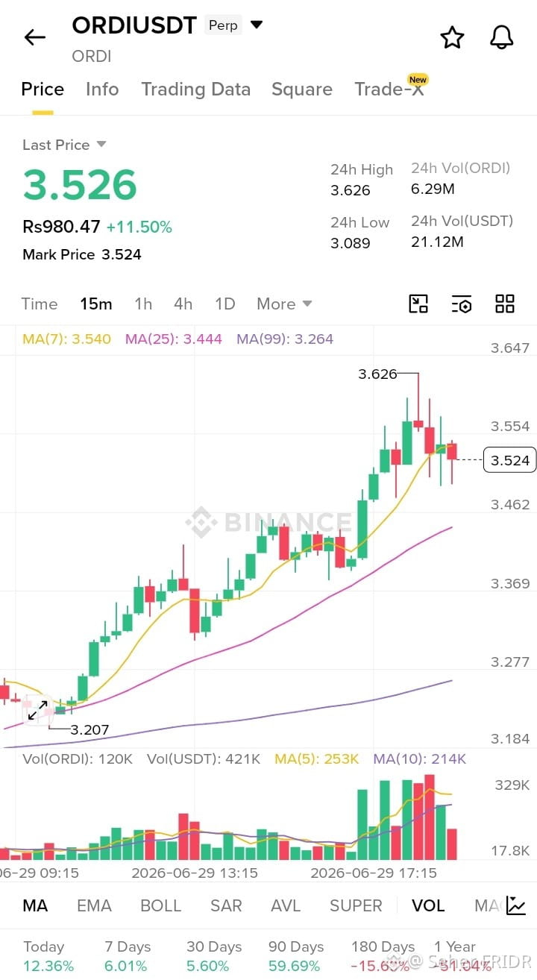
Task: Toggle the MA indicator
Action: (35, 905)
